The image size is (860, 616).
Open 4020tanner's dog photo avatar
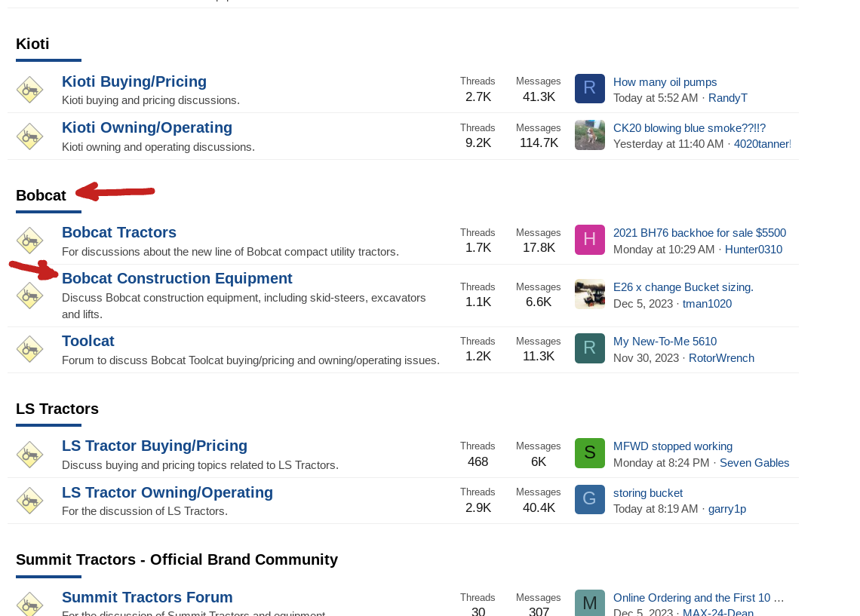[590, 135]
